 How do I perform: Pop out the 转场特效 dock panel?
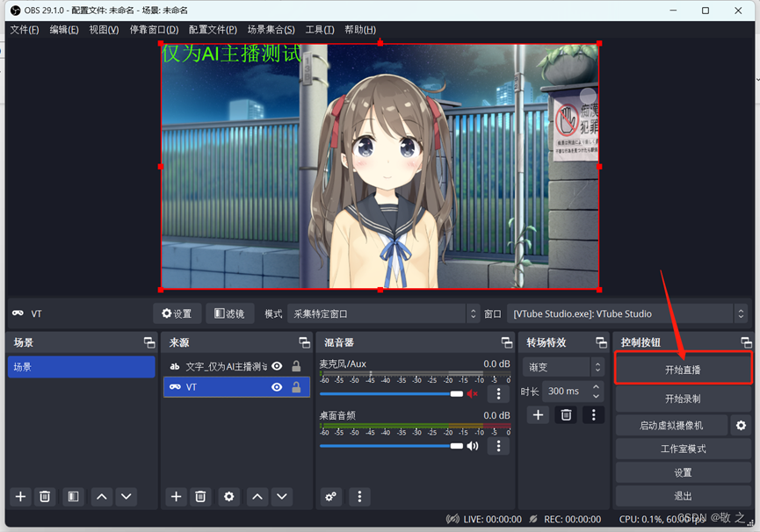tap(601, 342)
